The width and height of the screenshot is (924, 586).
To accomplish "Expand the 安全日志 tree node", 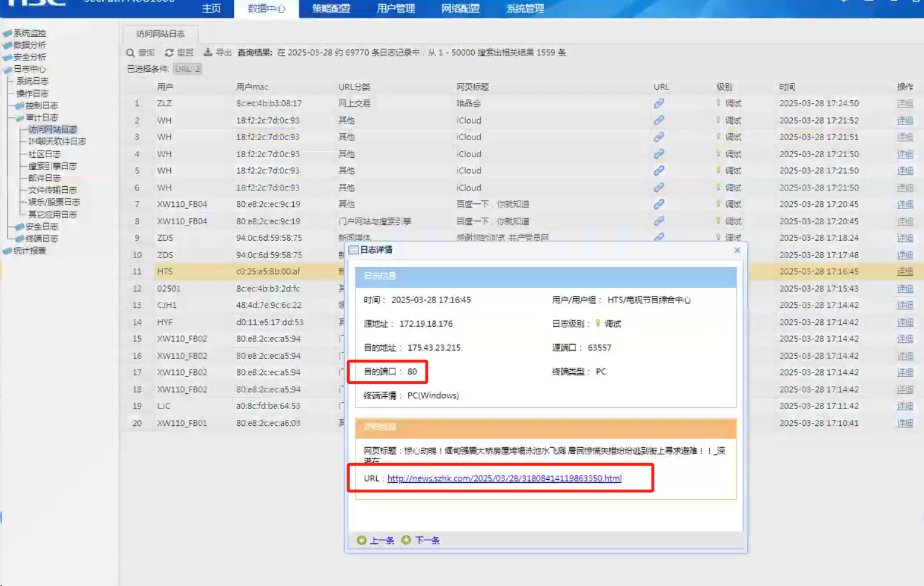I will point(19,227).
